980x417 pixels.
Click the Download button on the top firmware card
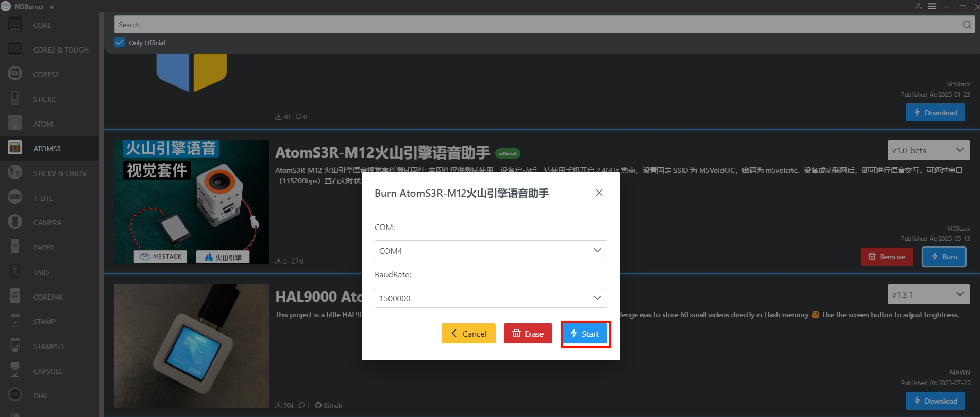point(935,113)
